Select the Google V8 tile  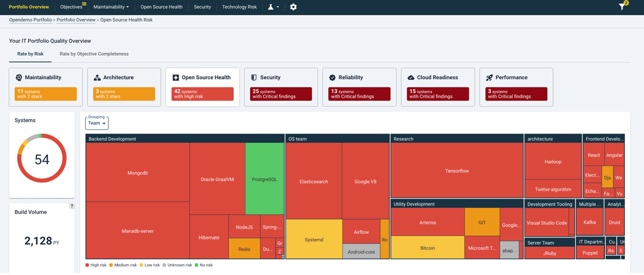point(365,181)
